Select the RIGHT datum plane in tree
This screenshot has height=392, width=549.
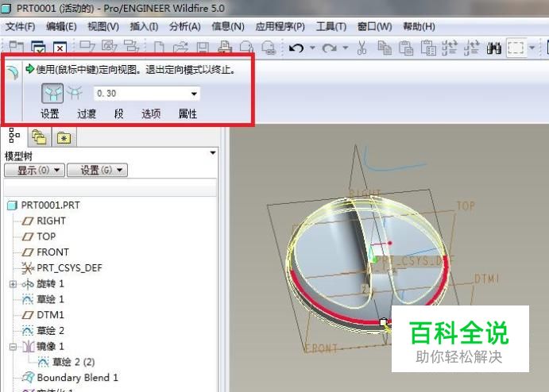click(x=44, y=221)
